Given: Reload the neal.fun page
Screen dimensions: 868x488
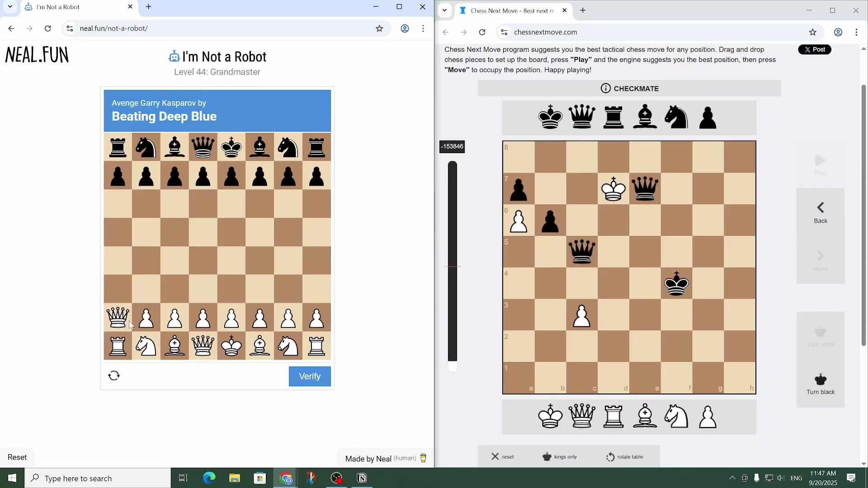Looking at the screenshot, I should coord(47,28).
